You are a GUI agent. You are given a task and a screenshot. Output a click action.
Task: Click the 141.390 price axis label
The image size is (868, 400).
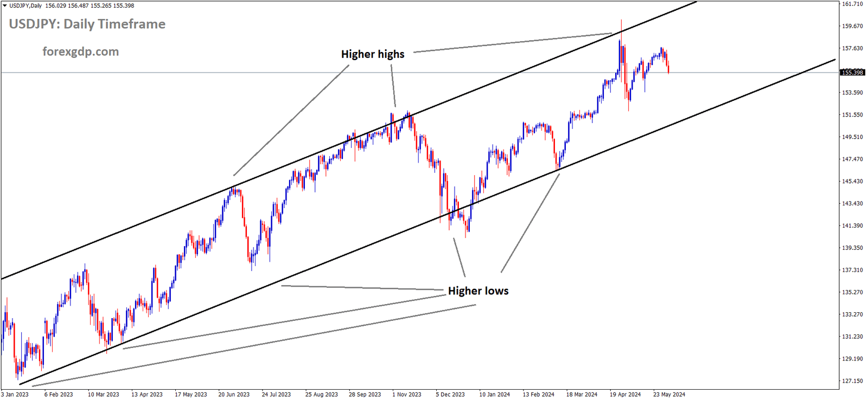tap(852, 225)
